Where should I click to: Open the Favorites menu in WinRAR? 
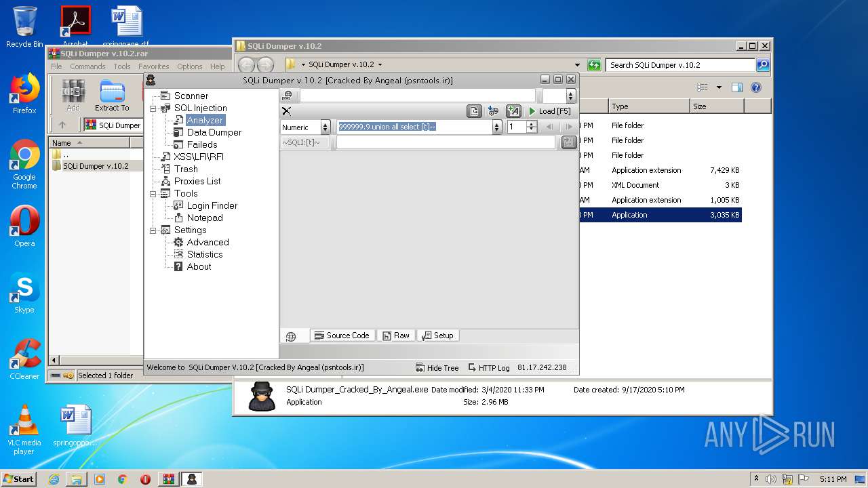pyautogui.click(x=154, y=66)
